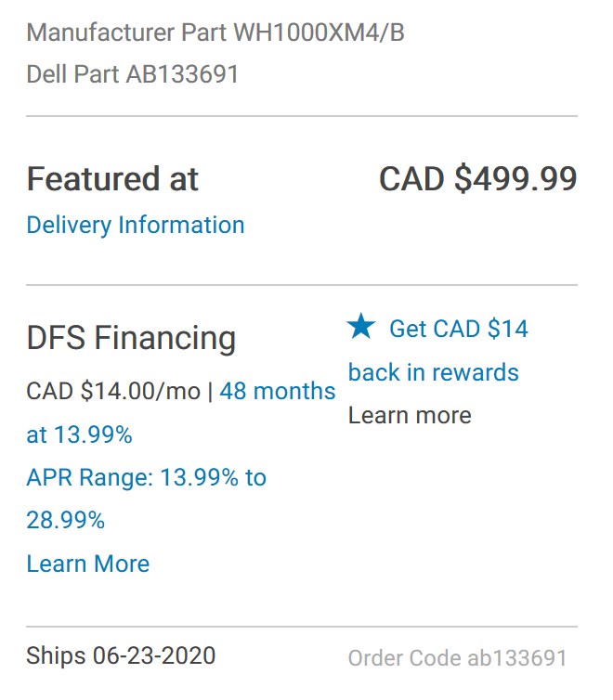
Task: Click the 'Featured at' heading
Action: [112, 179]
